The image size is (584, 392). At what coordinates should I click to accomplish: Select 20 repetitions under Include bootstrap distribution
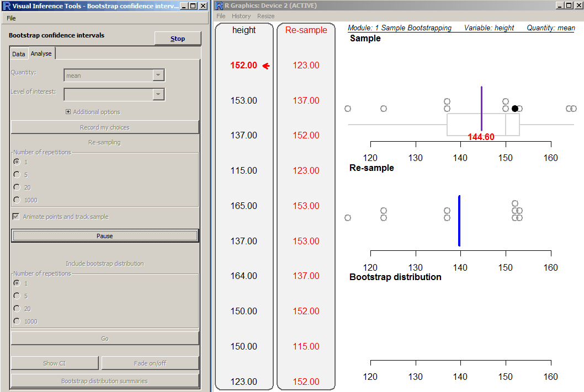pyautogui.click(x=17, y=309)
